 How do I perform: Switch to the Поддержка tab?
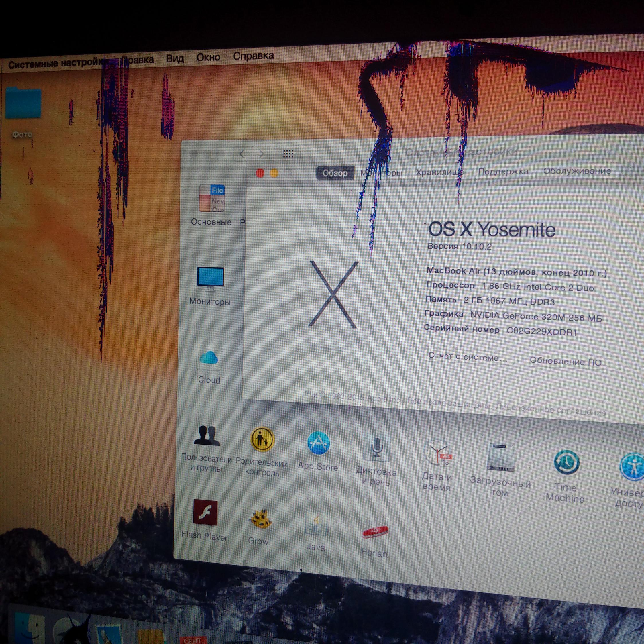(503, 172)
